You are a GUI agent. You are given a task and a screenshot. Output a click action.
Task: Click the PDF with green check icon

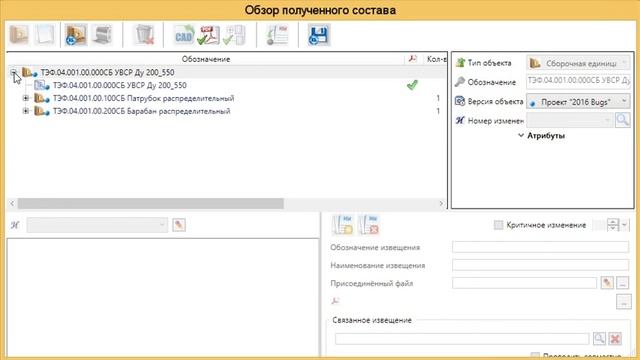click(209, 35)
